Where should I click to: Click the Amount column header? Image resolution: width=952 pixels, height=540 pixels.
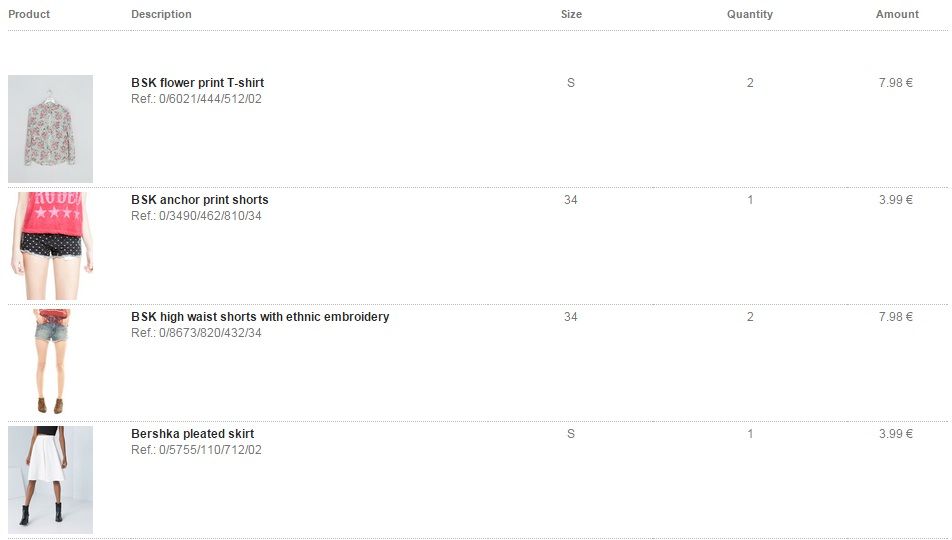pyautogui.click(x=897, y=14)
